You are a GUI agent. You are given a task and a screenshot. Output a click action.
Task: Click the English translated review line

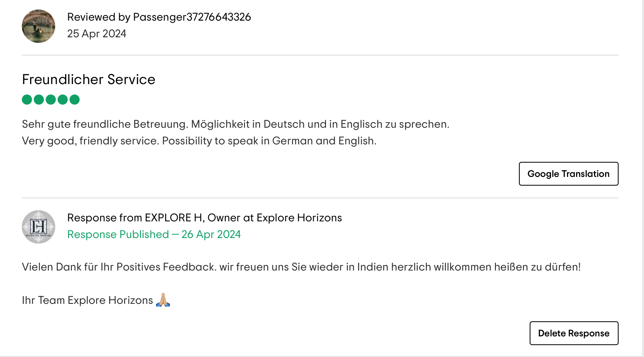[x=199, y=141]
